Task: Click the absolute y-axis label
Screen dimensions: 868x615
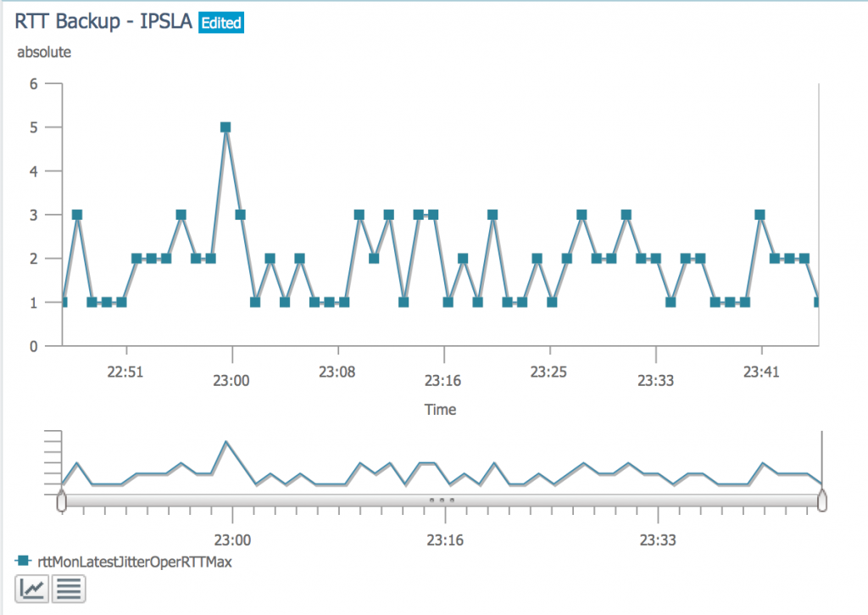Action: tap(44, 52)
